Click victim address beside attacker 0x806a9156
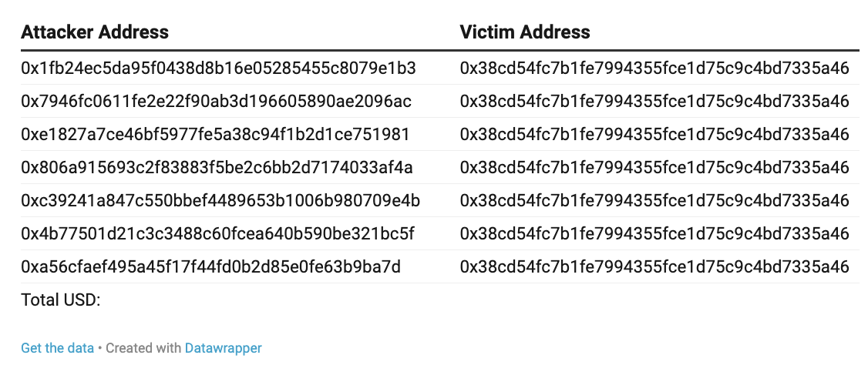The image size is (868, 365). click(x=654, y=168)
